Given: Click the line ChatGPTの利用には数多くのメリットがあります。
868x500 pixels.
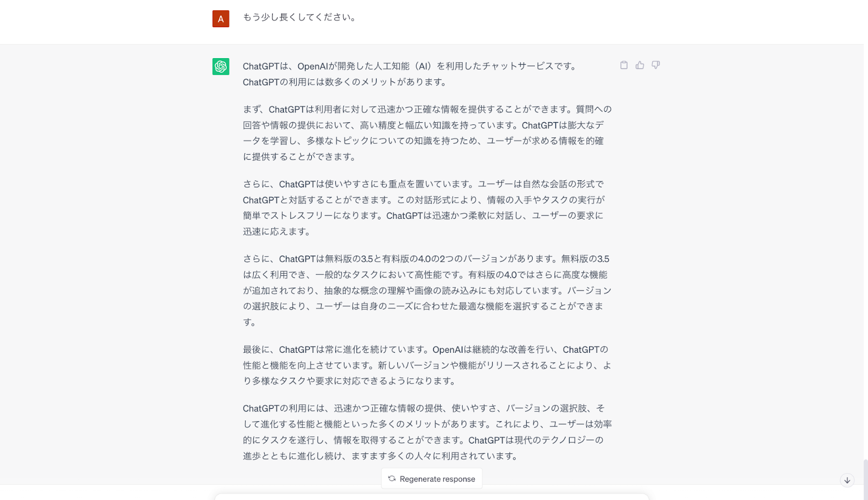Looking at the screenshot, I should point(345,82).
